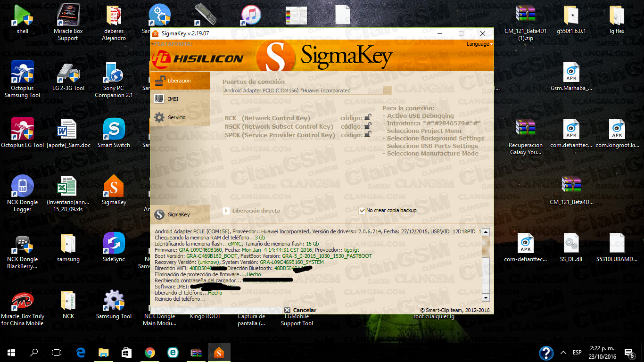This screenshot has width=644, height=362.
Task: Open the Language dropdown menu
Action: 479,44
